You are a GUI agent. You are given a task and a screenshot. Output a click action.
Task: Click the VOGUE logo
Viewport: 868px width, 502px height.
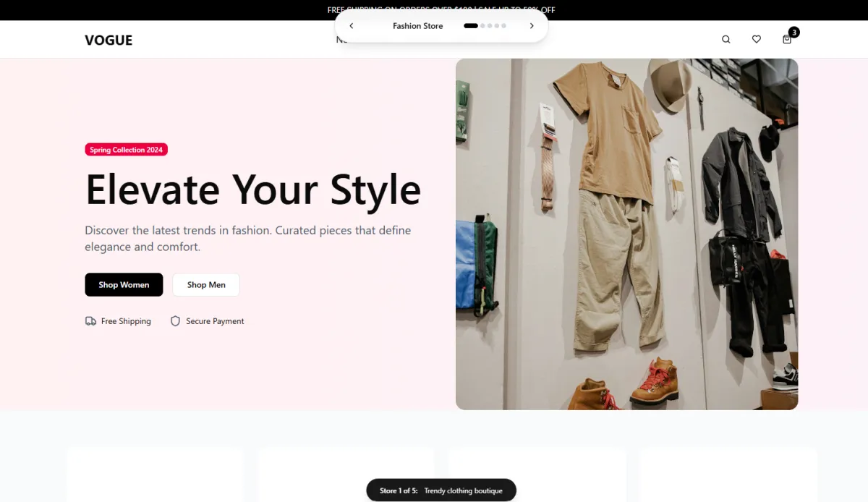coord(109,41)
